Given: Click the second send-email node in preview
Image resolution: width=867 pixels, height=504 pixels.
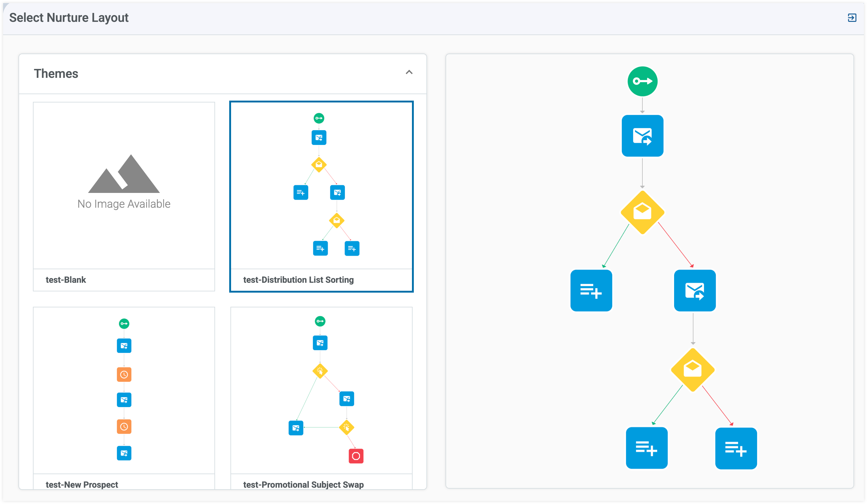Looking at the screenshot, I should [694, 290].
